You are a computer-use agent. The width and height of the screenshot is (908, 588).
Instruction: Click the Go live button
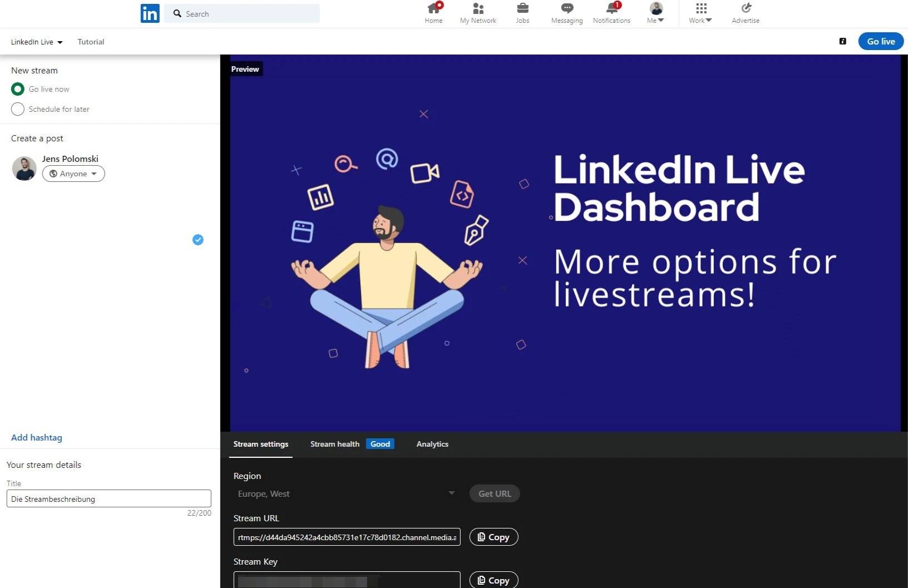pos(880,41)
